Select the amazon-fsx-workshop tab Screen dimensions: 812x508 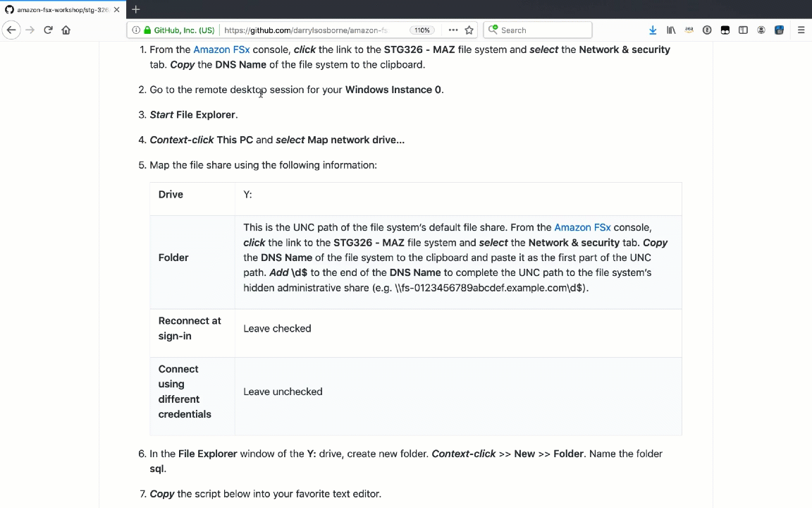63,9
